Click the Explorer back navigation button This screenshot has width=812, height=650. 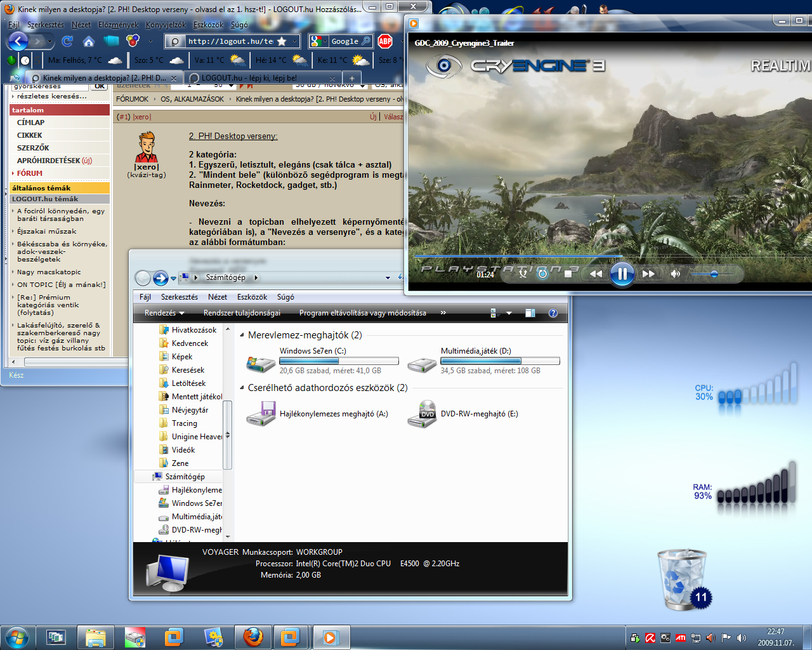pyautogui.click(x=143, y=278)
